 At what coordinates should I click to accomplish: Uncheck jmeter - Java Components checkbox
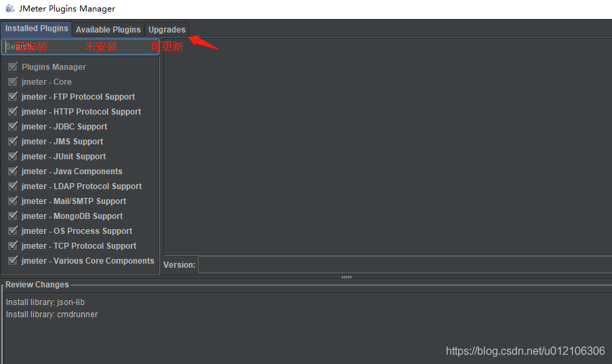click(x=13, y=171)
